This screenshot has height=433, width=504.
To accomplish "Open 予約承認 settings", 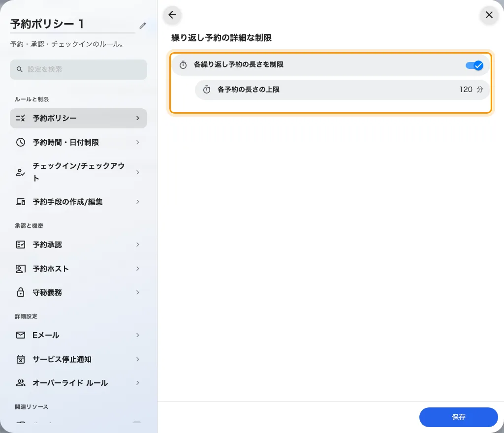I will 78,245.
